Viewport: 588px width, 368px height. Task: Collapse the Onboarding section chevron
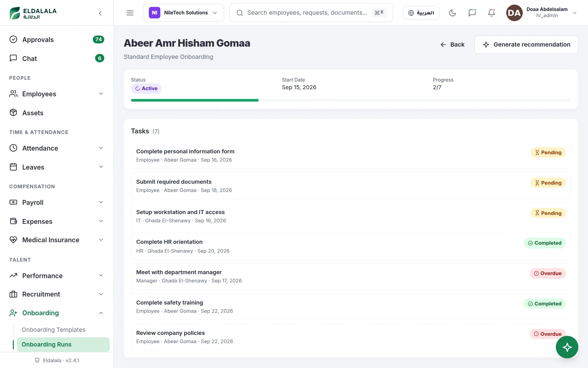point(101,313)
